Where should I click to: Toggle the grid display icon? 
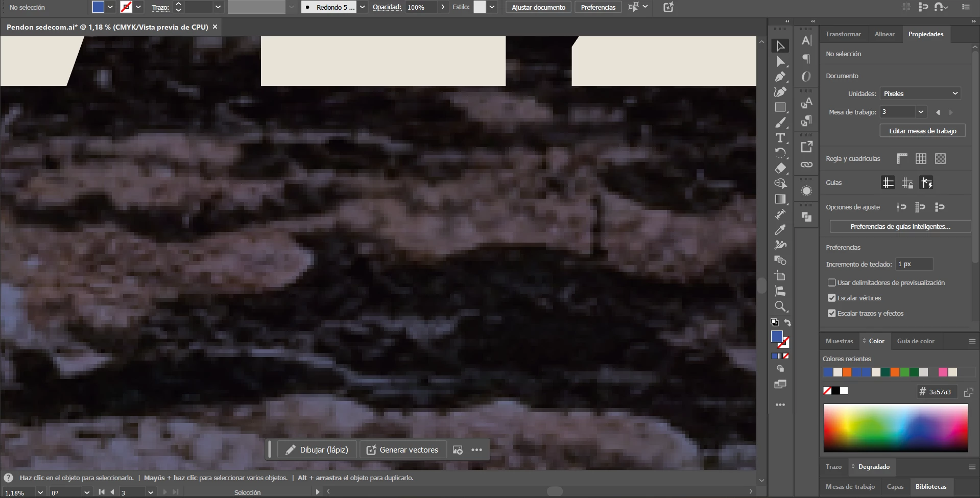[x=921, y=158]
